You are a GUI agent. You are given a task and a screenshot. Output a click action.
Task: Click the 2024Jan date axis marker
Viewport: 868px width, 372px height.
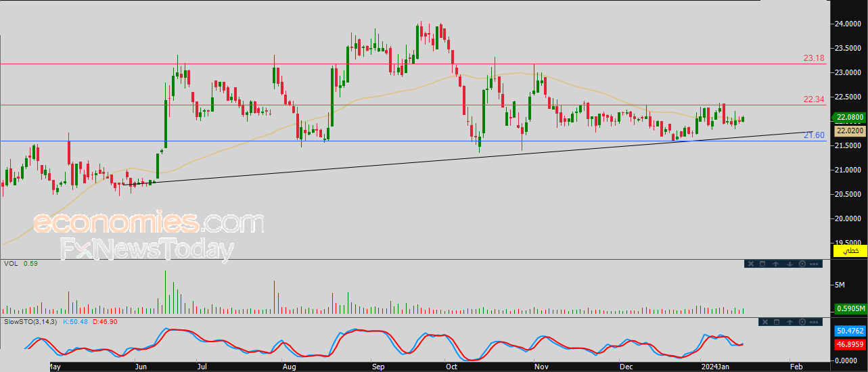(715, 366)
